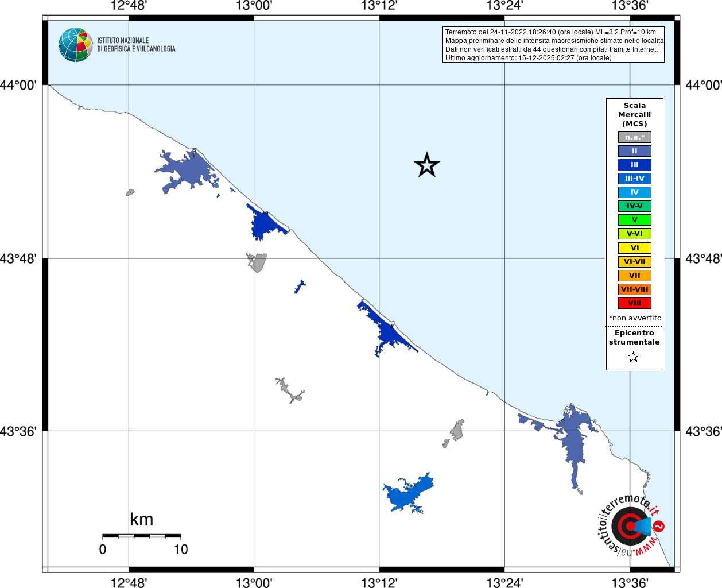Click the III-IV intensity legend swatch

pyautogui.click(x=634, y=179)
